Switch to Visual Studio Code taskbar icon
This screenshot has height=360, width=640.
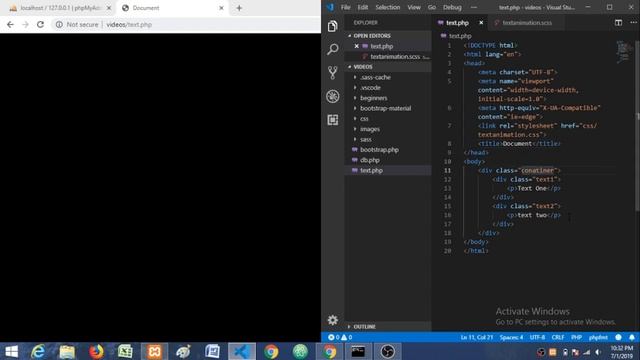(x=242, y=351)
